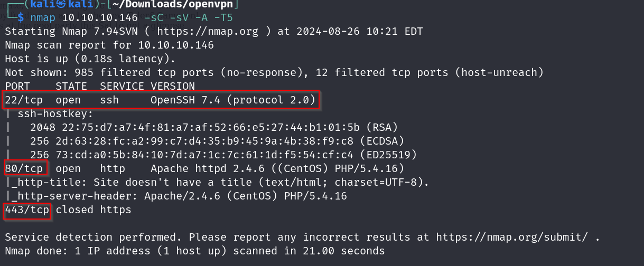644x266 pixels.
Task: Click the "Not shown: 985 filtered" line
Action: pos(274,72)
